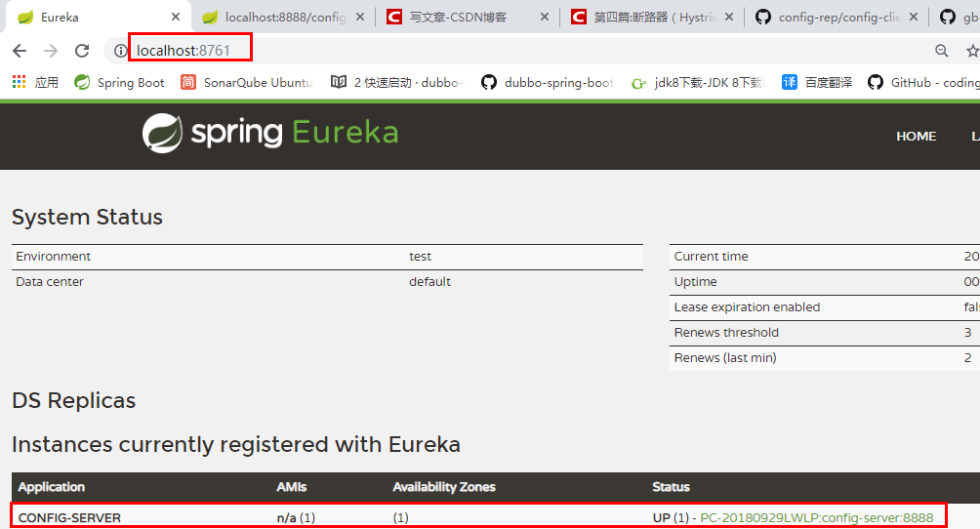The width and height of the screenshot is (980, 529).
Task: Click the Environment value test
Action: 420,257
